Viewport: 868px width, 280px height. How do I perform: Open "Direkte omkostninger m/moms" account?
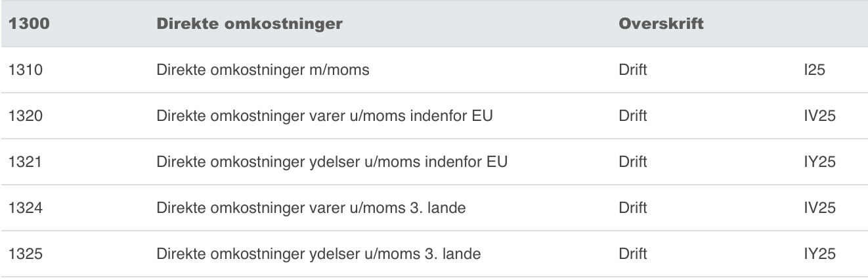tap(263, 70)
